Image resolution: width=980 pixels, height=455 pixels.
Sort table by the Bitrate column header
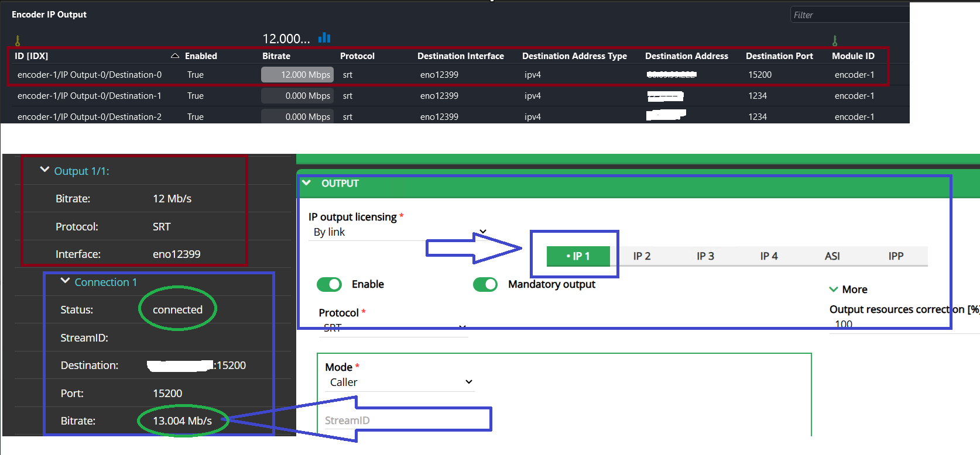pos(276,56)
